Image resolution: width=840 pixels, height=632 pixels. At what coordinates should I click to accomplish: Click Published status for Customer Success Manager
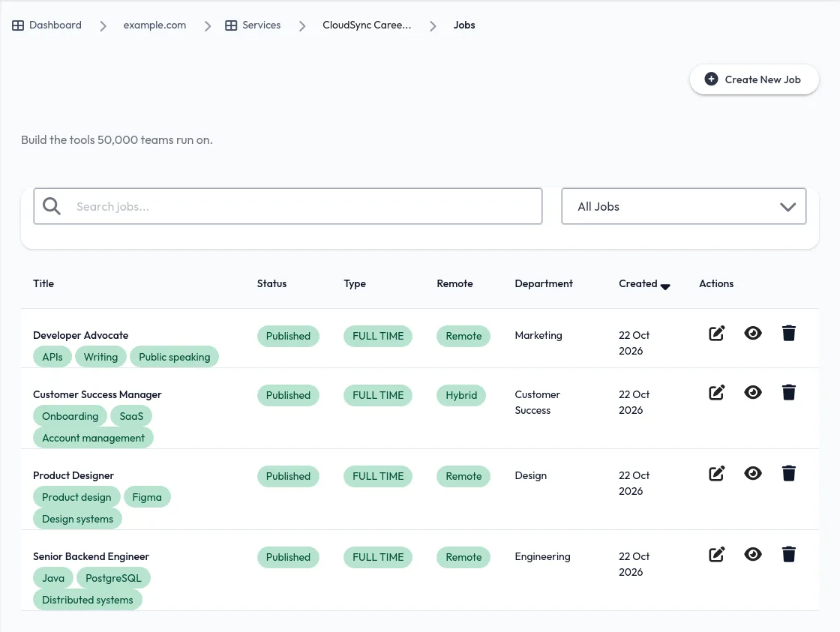(288, 395)
